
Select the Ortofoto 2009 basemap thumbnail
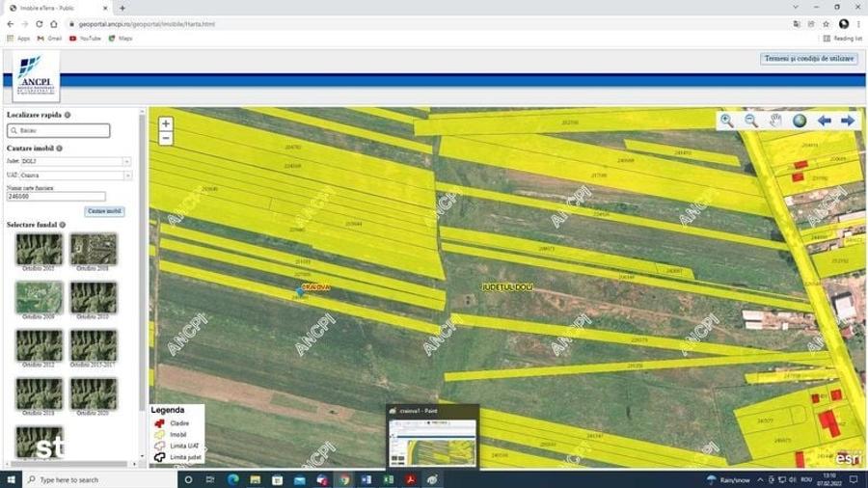pyautogui.click(x=39, y=297)
